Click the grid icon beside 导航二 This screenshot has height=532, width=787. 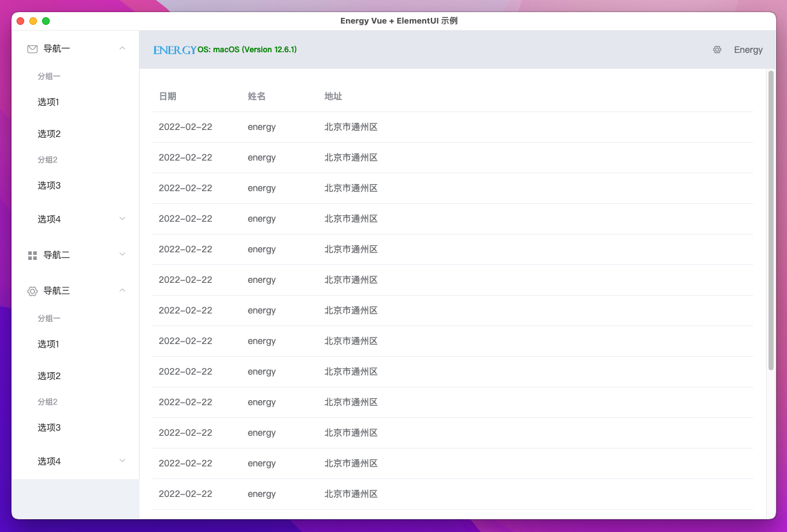tap(32, 255)
